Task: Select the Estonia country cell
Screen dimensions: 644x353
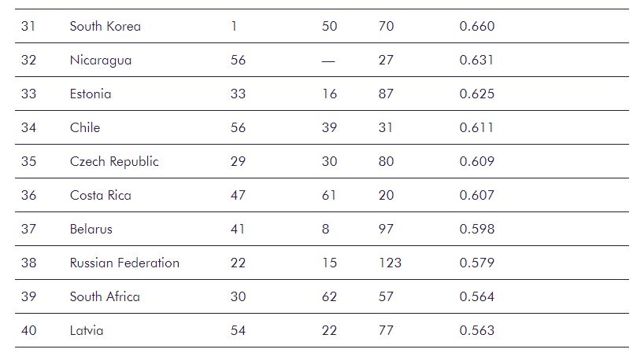Action: [91, 94]
